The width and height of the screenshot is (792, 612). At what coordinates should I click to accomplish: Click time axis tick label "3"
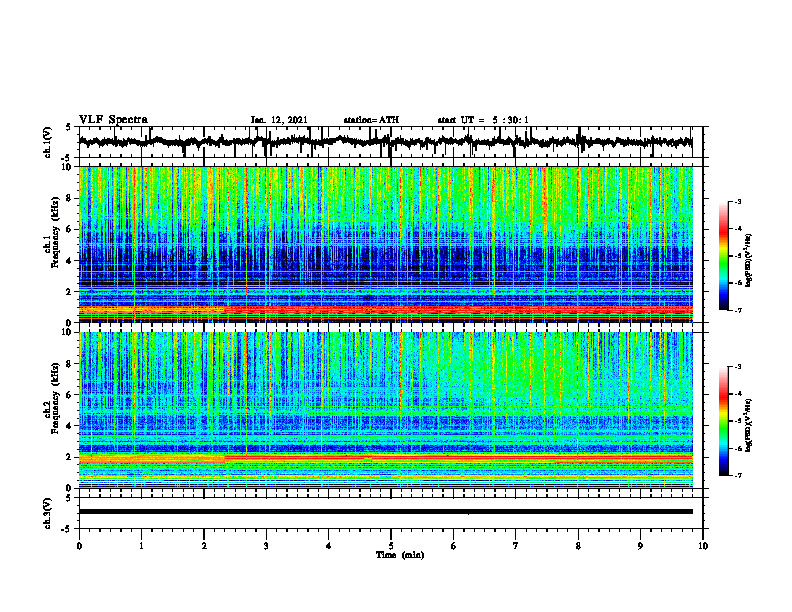[x=266, y=546]
